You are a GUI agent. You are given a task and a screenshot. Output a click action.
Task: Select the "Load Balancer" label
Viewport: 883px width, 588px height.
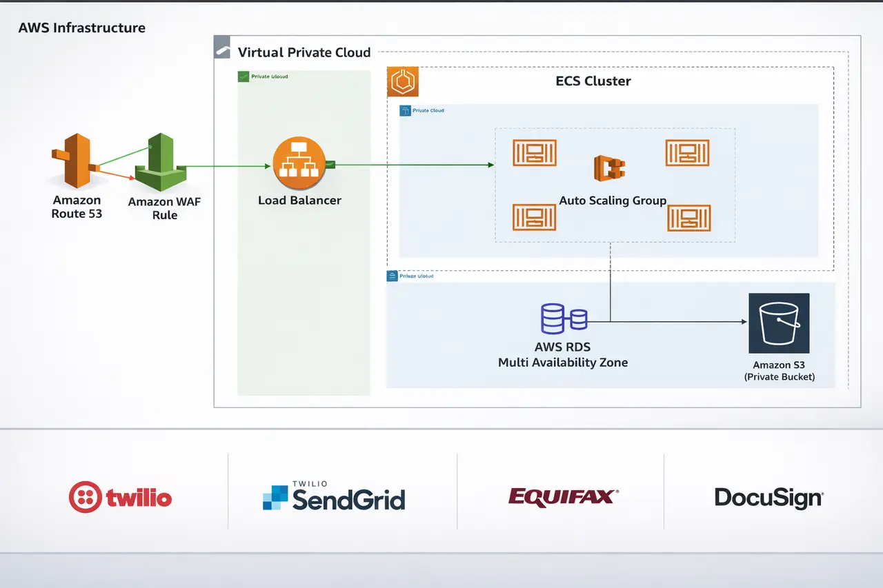click(x=299, y=201)
